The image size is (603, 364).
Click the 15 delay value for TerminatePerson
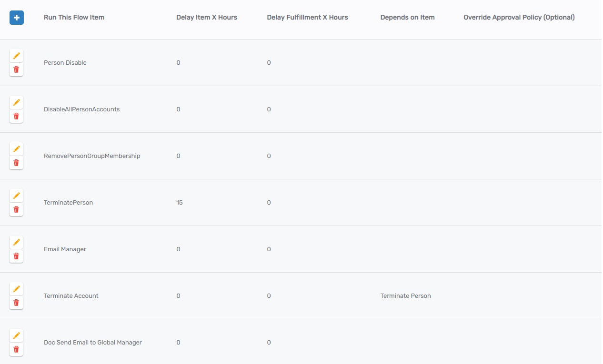[x=180, y=203]
